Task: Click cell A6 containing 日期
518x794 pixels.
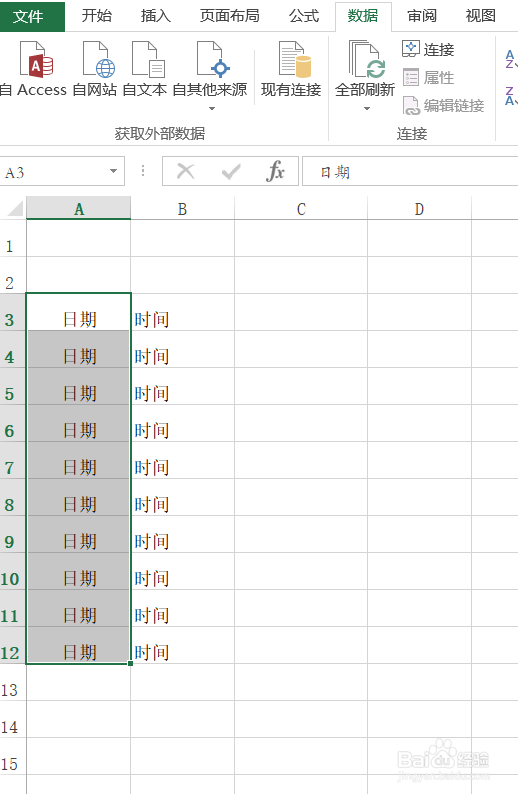Action: [x=78, y=423]
